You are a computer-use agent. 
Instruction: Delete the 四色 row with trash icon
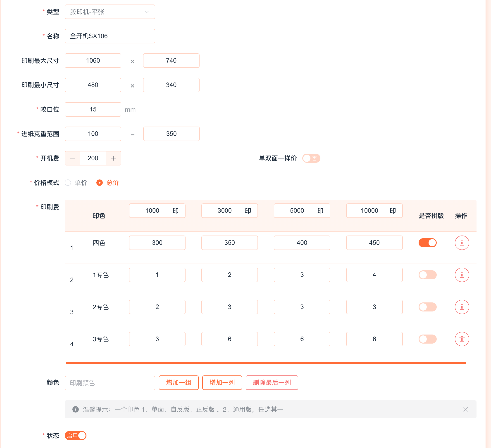[462, 243]
